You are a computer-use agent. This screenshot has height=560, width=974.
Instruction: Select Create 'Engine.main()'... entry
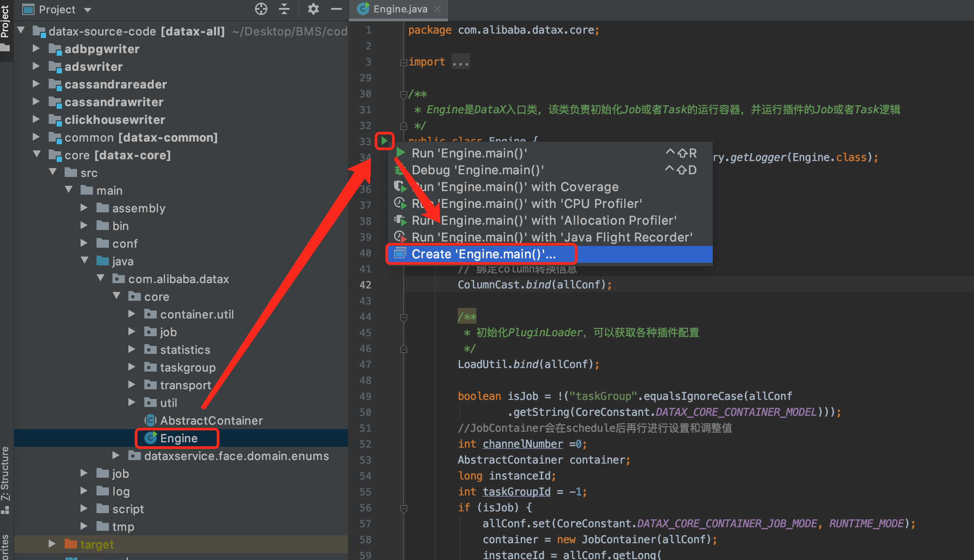click(550, 254)
